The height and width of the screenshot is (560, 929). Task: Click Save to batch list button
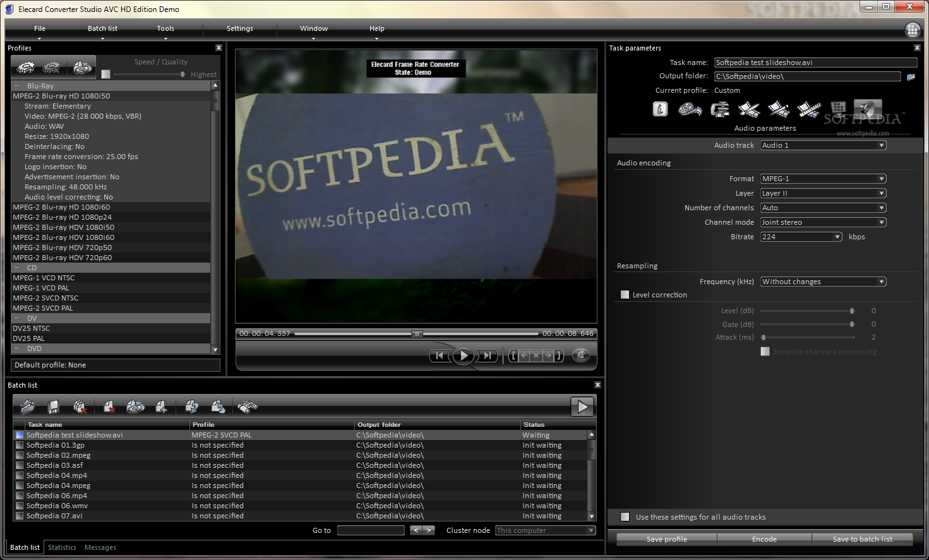point(862,539)
